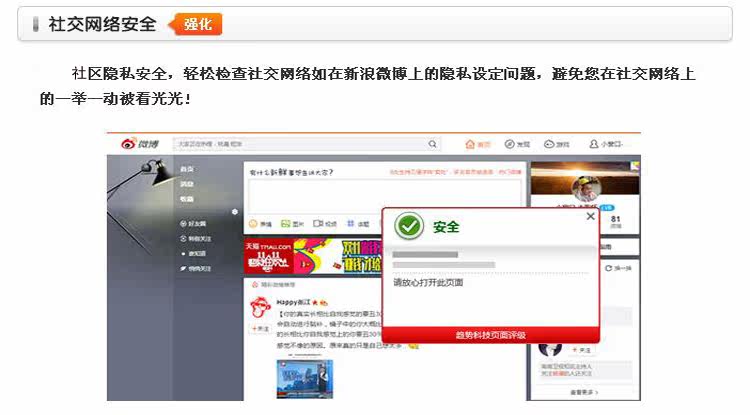Follow Happy张江 with +关注 button

261,329
